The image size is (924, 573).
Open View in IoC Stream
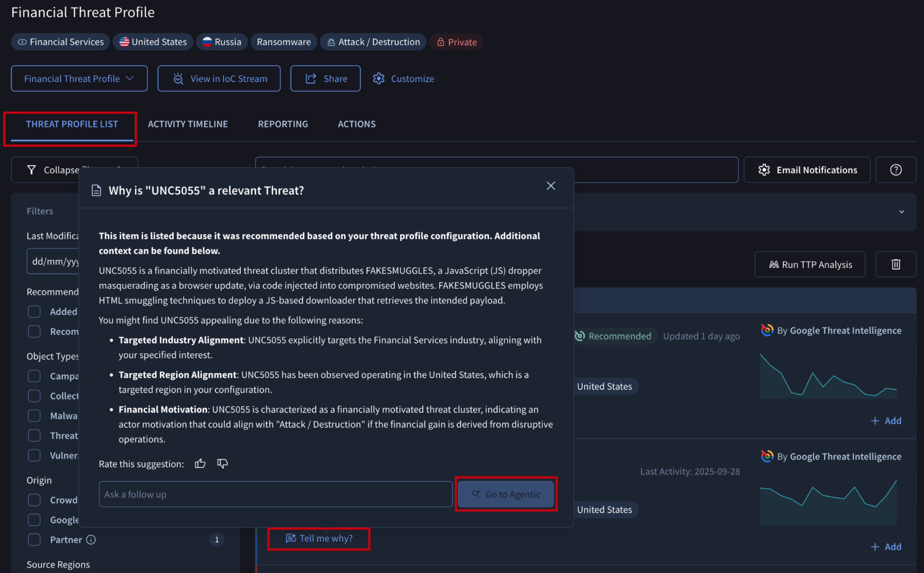click(219, 79)
